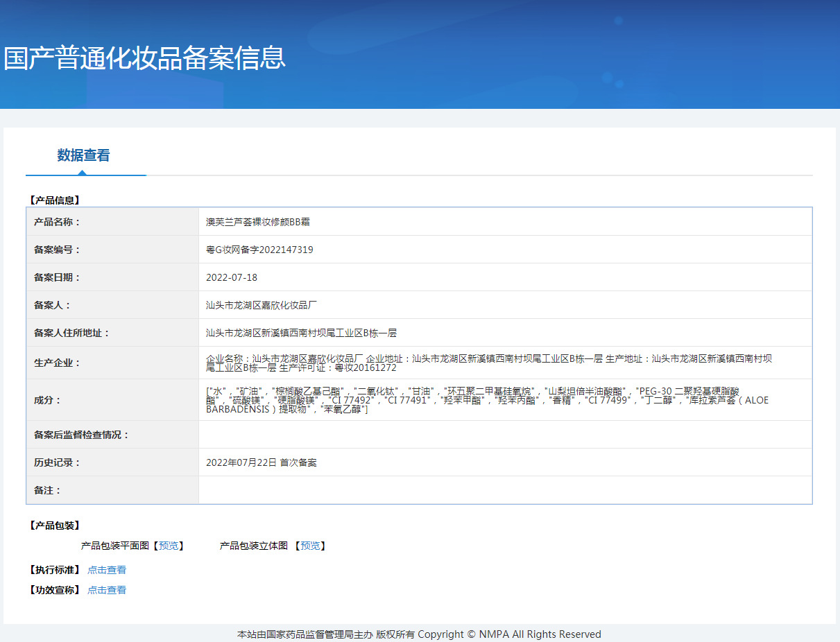
Task: Click the 【功效宣称】 heading
Action: pos(55,590)
